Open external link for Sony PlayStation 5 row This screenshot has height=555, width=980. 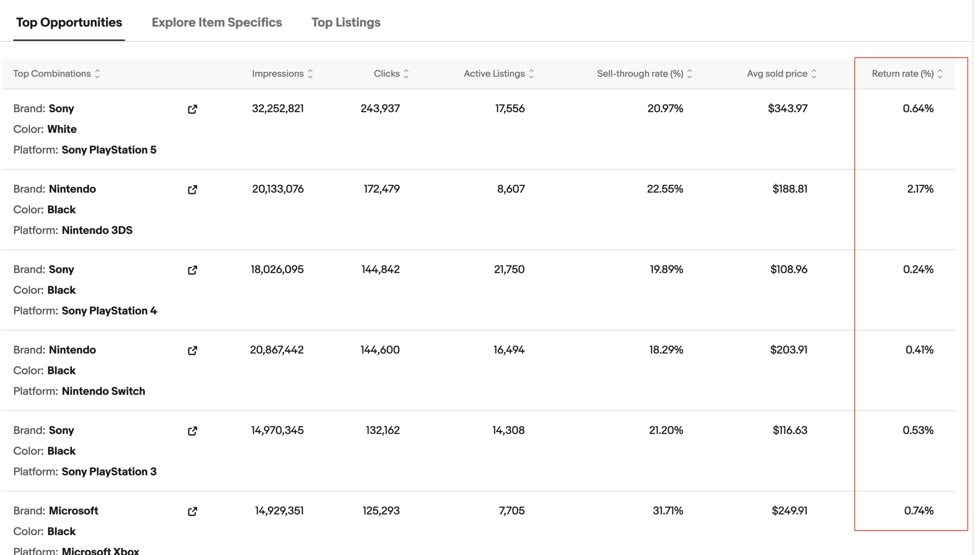[192, 109]
